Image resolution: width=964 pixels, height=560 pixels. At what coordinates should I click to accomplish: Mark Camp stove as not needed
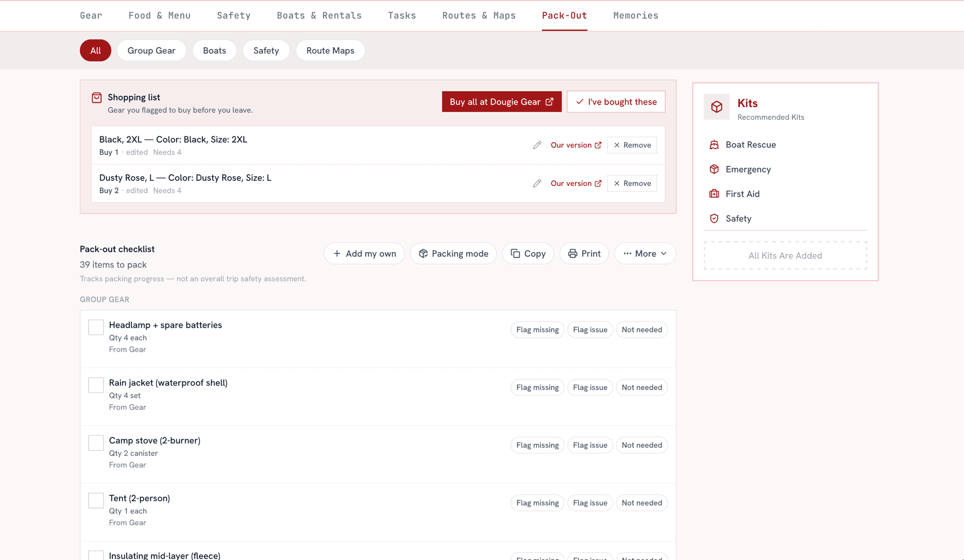tap(642, 445)
